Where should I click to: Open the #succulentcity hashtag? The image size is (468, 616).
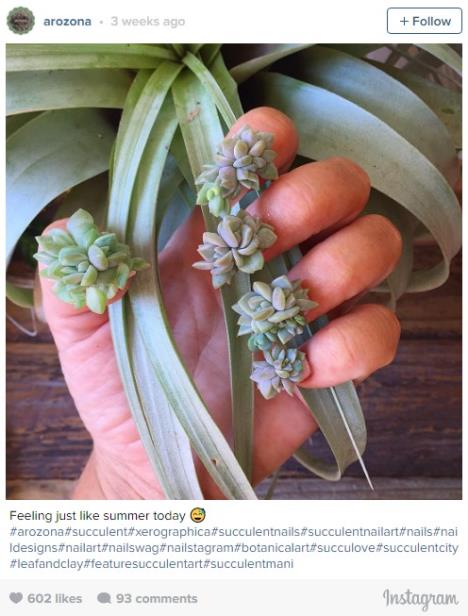(x=417, y=548)
